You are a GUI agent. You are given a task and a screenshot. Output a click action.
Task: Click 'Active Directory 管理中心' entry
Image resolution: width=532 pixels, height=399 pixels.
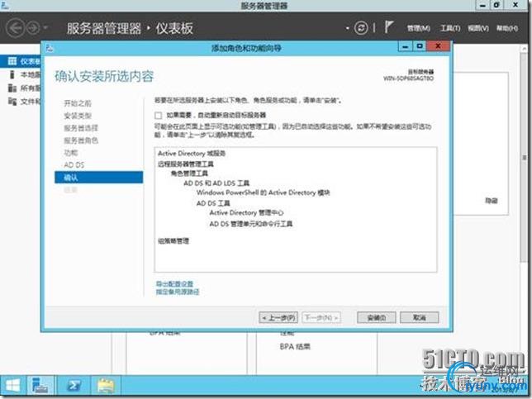point(247,213)
